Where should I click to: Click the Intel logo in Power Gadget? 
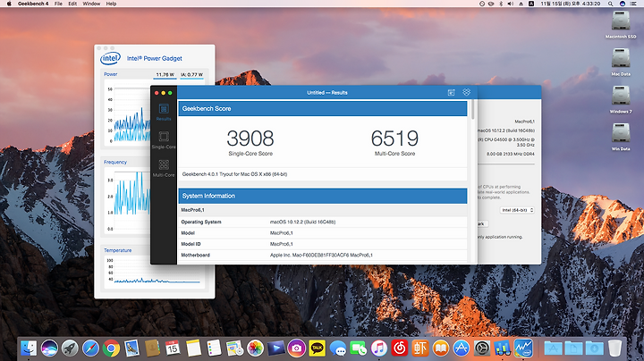tap(111, 58)
